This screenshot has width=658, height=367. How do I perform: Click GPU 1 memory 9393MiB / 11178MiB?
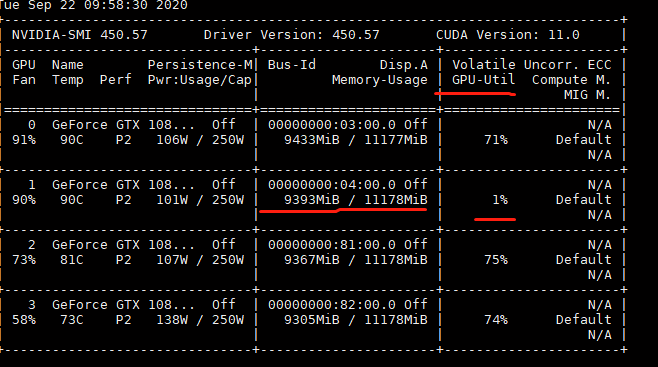pos(356,200)
